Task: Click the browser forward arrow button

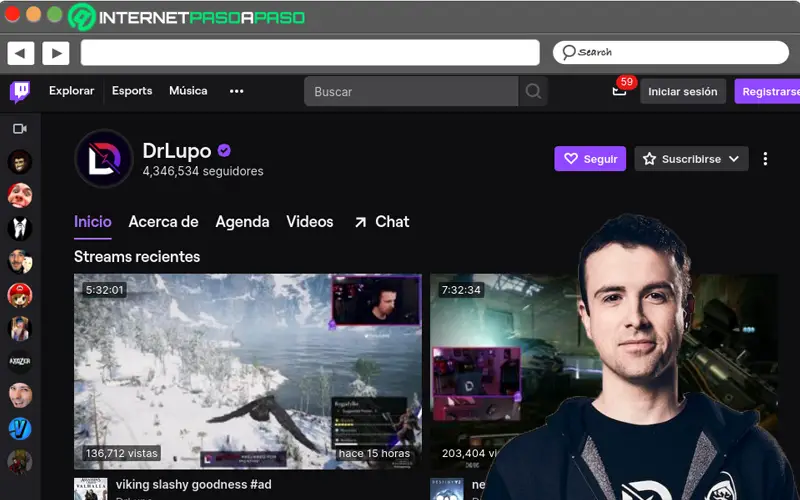Action: tap(56, 53)
